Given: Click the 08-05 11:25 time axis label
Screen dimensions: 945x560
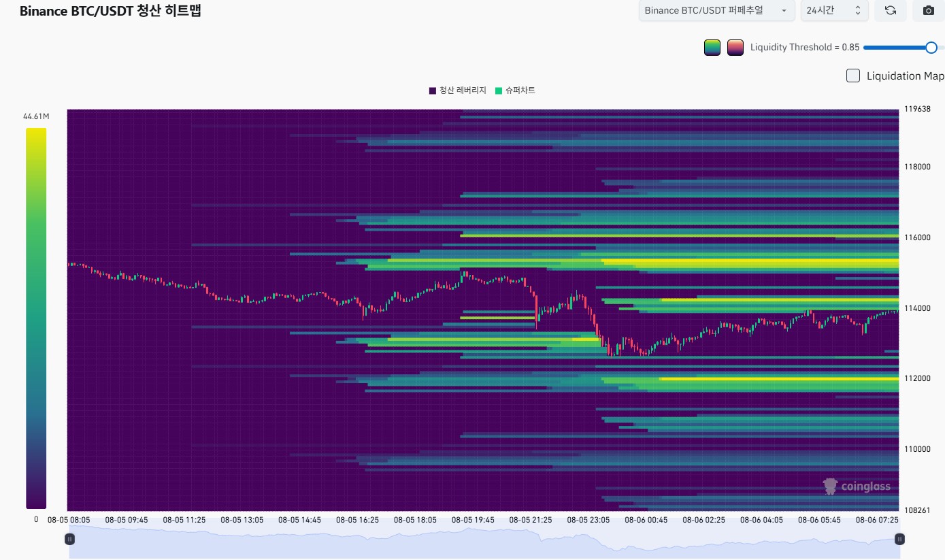Looking at the screenshot, I should (x=184, y=520).
